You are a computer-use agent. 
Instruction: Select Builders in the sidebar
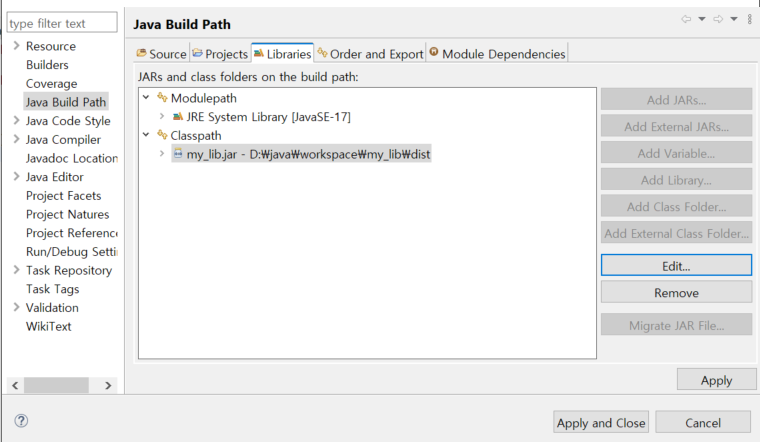point(47,64)
